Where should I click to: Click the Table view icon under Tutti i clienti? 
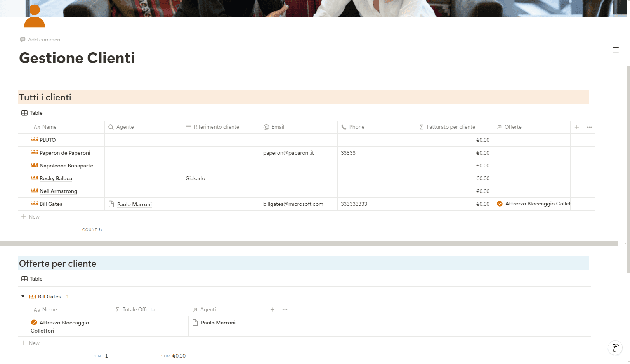(x=24, y=113)
